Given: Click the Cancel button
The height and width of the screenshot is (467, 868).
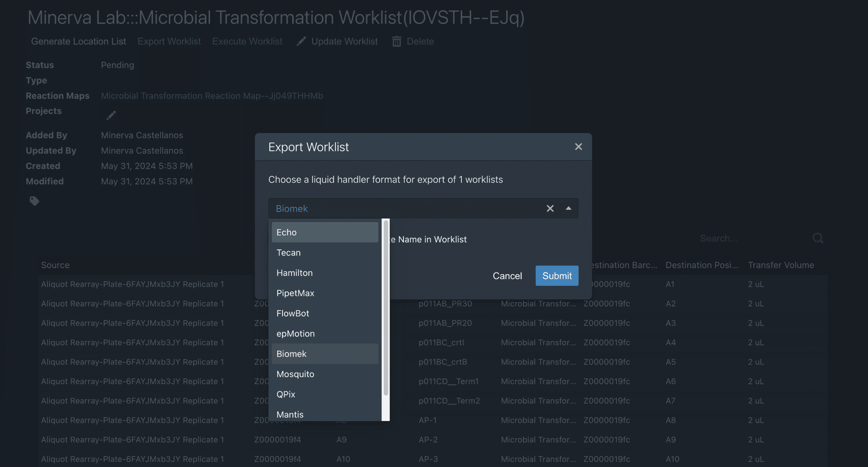Looking at the screenshot, I should pos(507,276).
